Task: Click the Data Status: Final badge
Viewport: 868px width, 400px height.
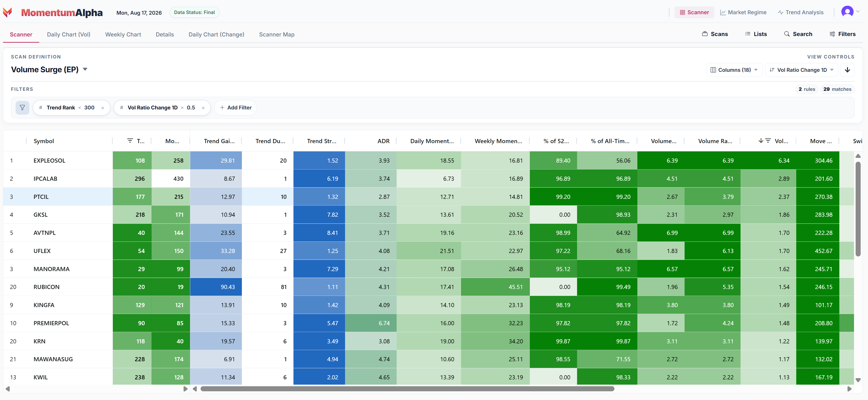Action: 194,12
